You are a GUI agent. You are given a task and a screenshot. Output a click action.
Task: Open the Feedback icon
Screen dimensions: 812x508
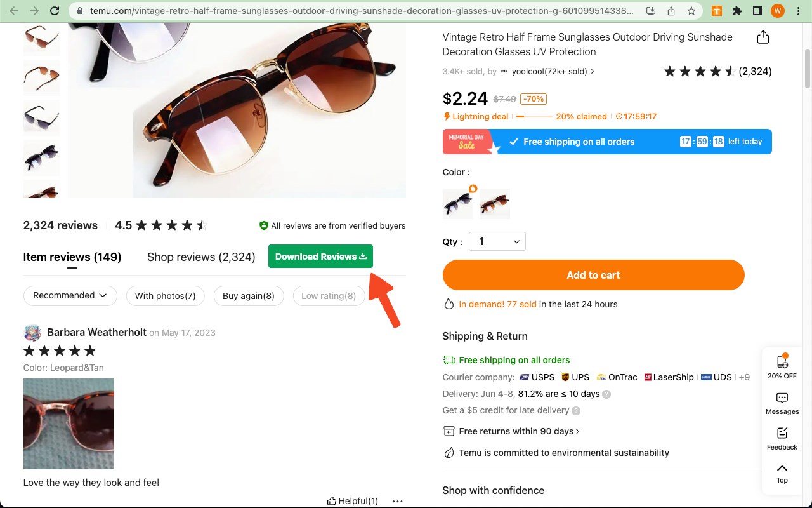pos(782,438)
